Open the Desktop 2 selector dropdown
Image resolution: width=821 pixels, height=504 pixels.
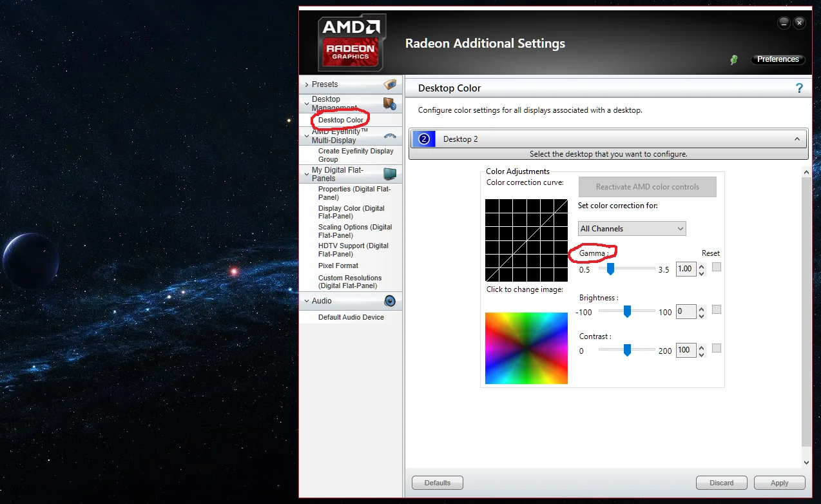(x=608, y=139)
